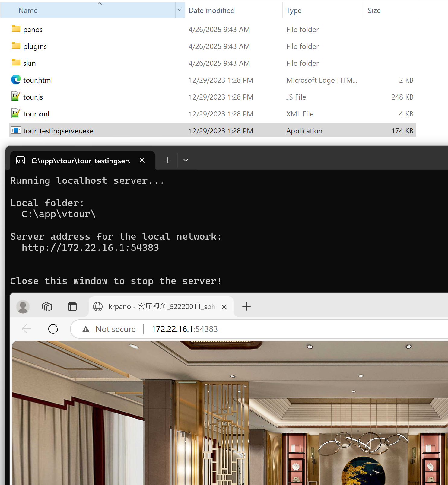Select the panos folder name

(x=33, y=30)
